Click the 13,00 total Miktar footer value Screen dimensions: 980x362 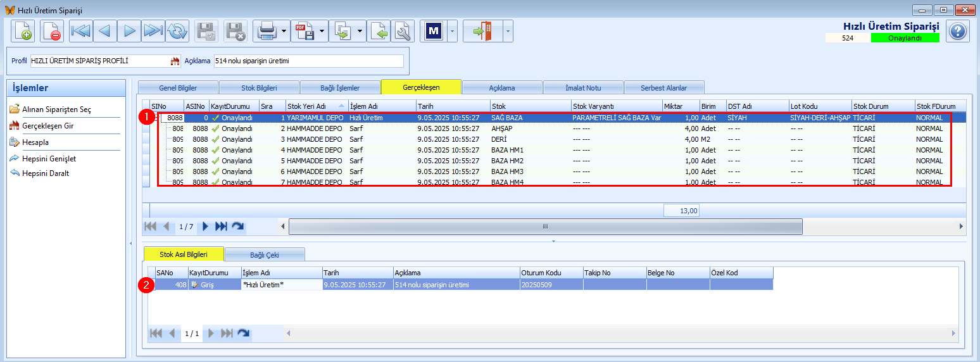click(681, 211)
